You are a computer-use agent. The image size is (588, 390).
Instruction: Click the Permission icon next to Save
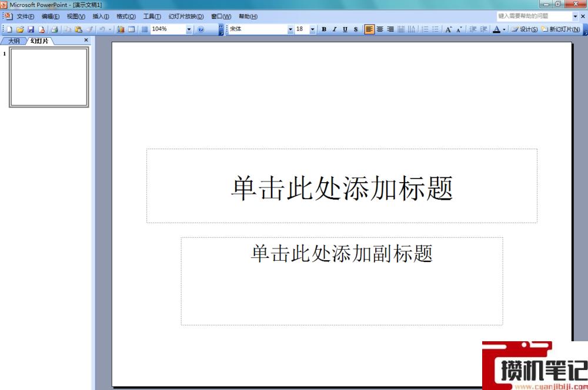41,29
